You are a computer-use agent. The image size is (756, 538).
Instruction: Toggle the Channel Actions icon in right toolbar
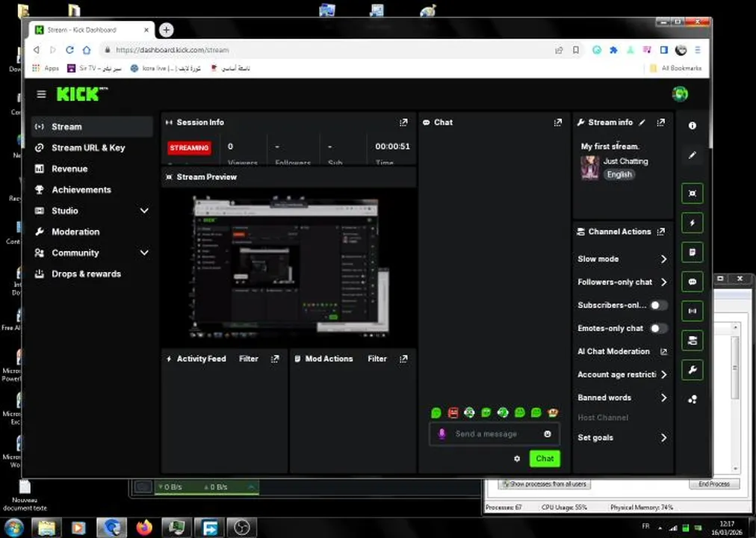coord(693,340)
